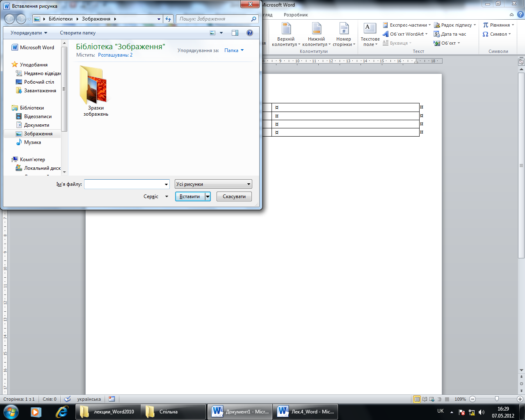
Task: Open Символ symbol menu
Action: point(497,34)
